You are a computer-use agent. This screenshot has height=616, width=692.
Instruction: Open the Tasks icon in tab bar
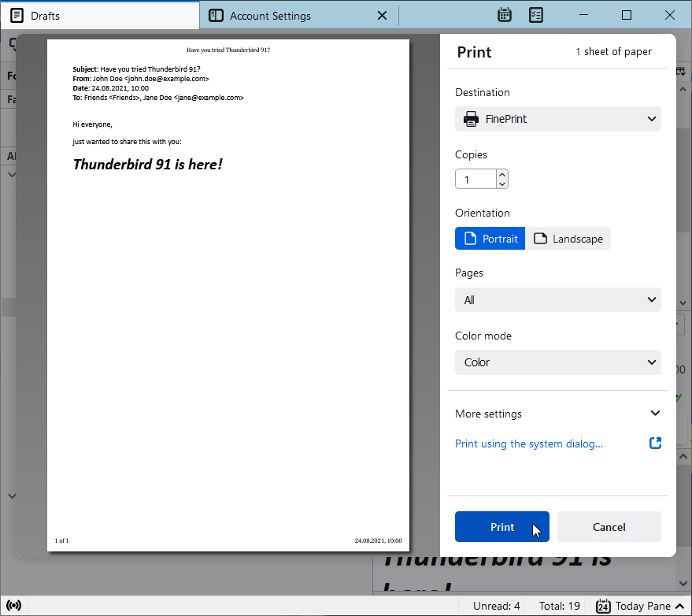pos(536,15)
